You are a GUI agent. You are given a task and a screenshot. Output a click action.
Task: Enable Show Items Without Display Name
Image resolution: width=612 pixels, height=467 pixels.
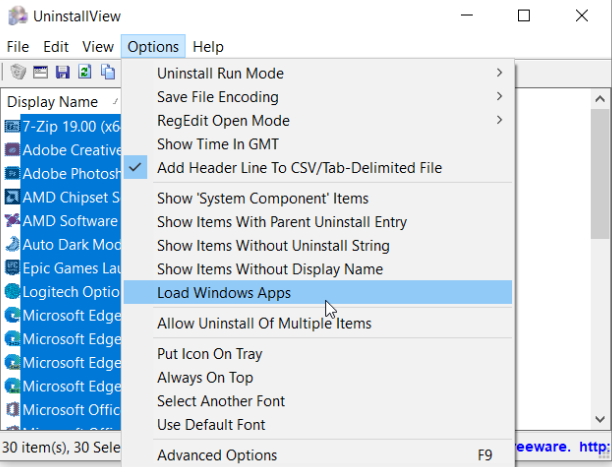point(318,269)
